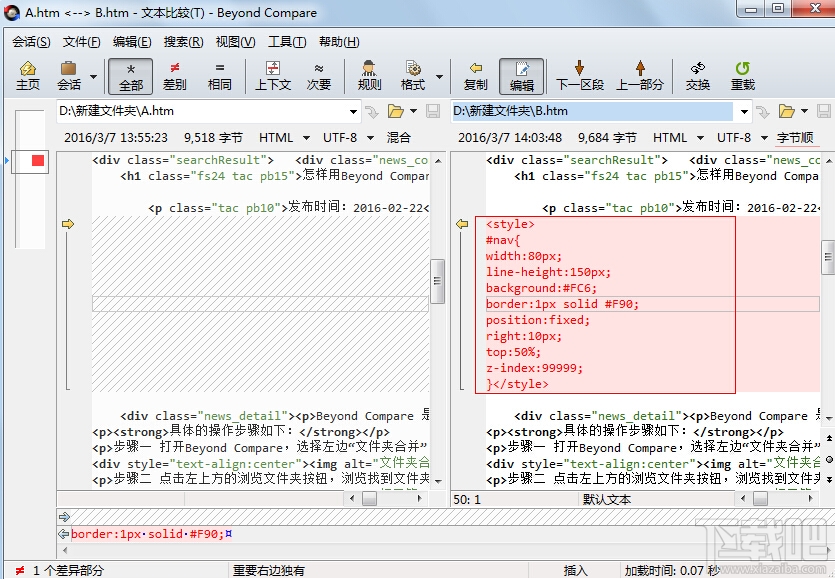Click the 格式 (Format) toolbar icon

pyautogui.click(x=413, y=75)
